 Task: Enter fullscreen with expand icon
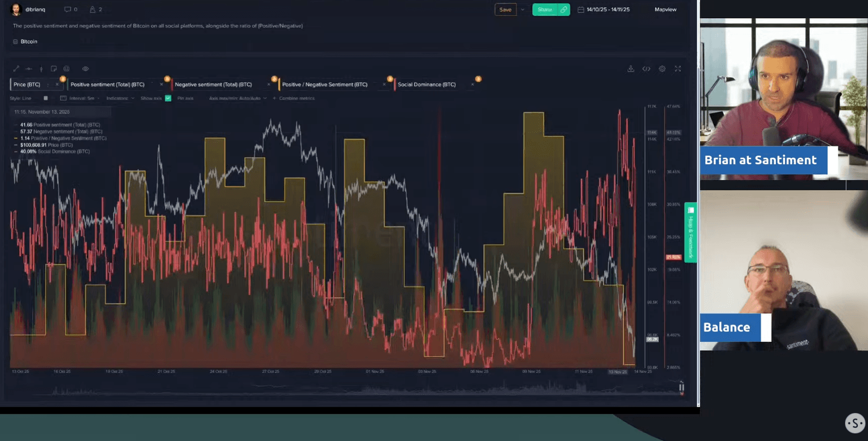[x=678, y=69]
